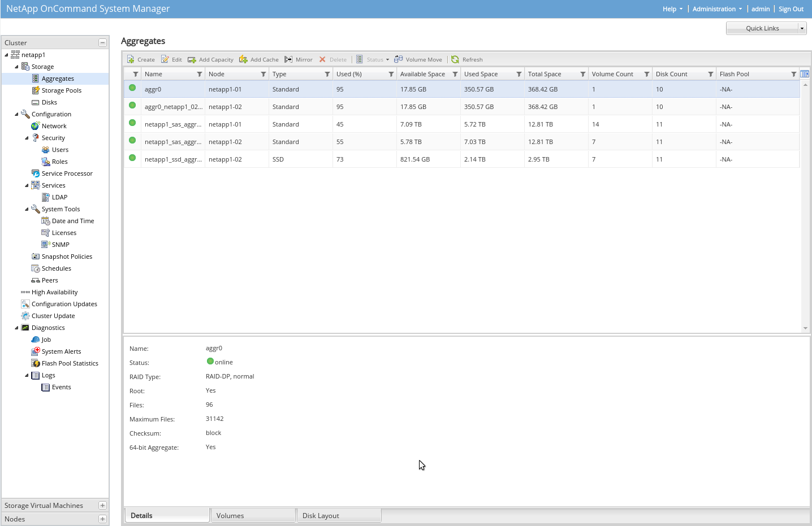812x526 pixels.
Task: Collapse the netapp1 tree node
Action: 6,55
